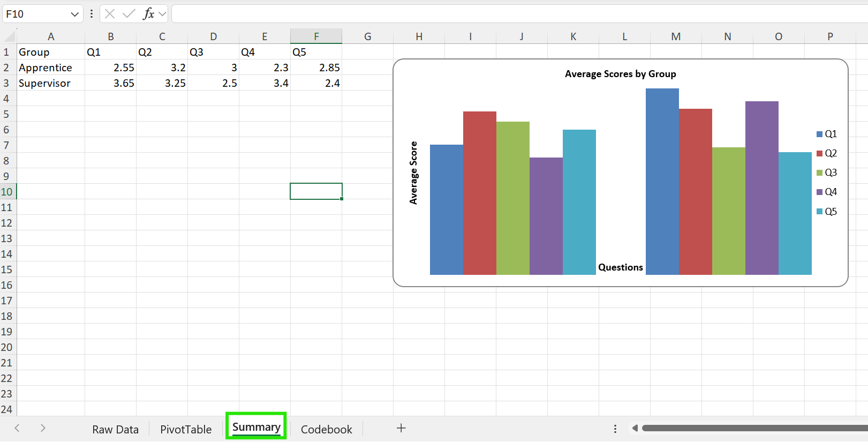This screenshot has width=868, height=442.
Task: Click cell with value 2.85
Action: [x=316, y=68]
